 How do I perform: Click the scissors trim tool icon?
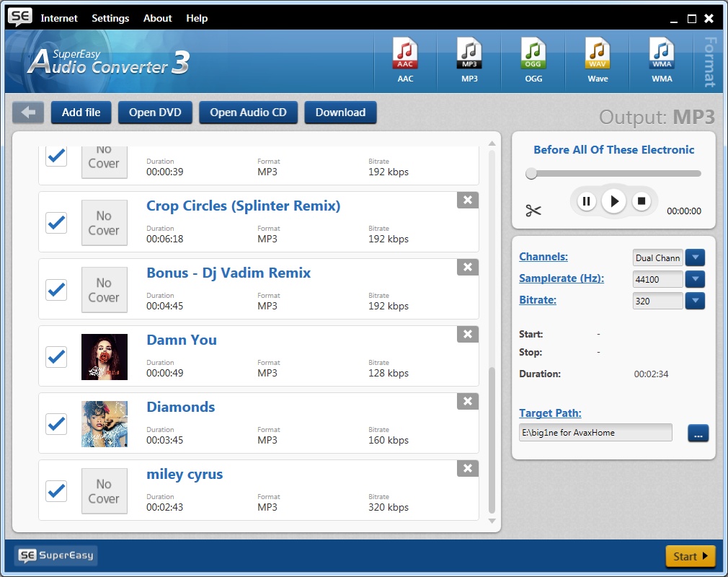(x=533, y=210)
